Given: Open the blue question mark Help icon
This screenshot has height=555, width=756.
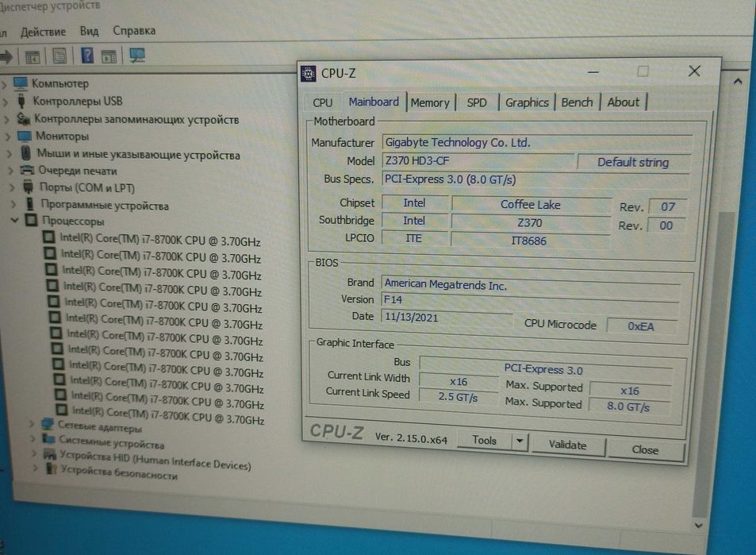Looking at the screenshot, I should pyautogui.click(x=87, y=55).
